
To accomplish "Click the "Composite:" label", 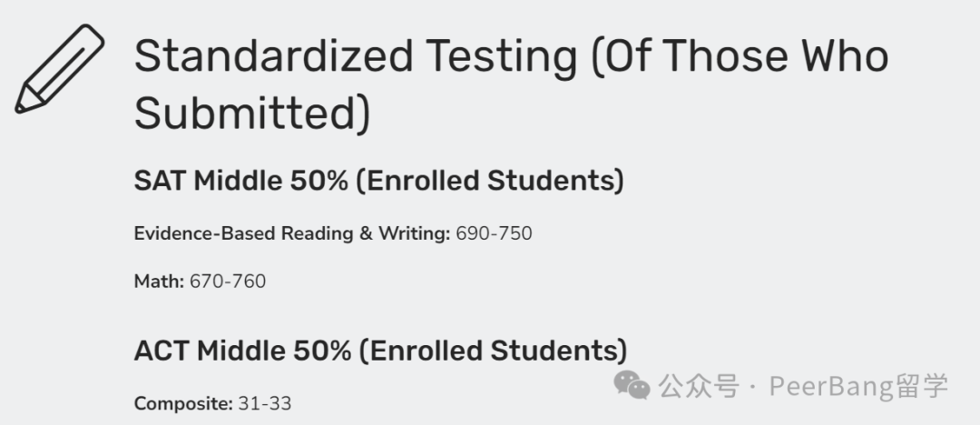I will point(183,404).
